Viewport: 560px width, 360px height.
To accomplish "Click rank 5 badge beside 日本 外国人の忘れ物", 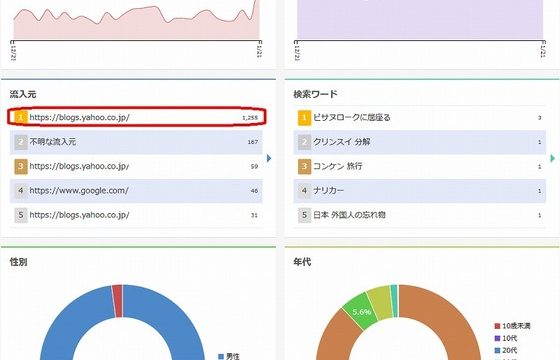I will (304, 215).
